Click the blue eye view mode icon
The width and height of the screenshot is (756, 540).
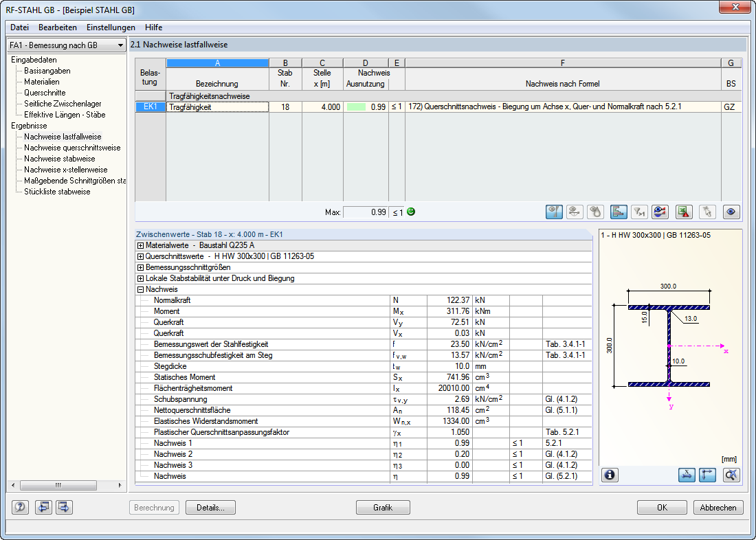731,212
